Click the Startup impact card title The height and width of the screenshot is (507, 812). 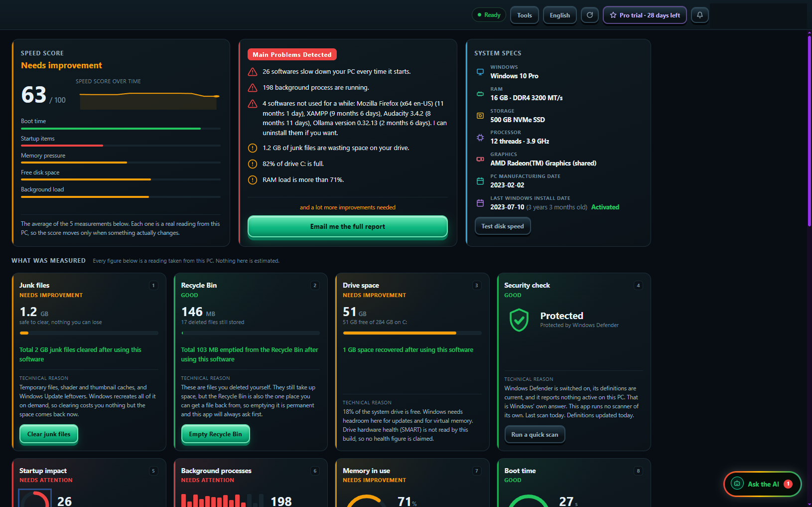pos(43,471)
